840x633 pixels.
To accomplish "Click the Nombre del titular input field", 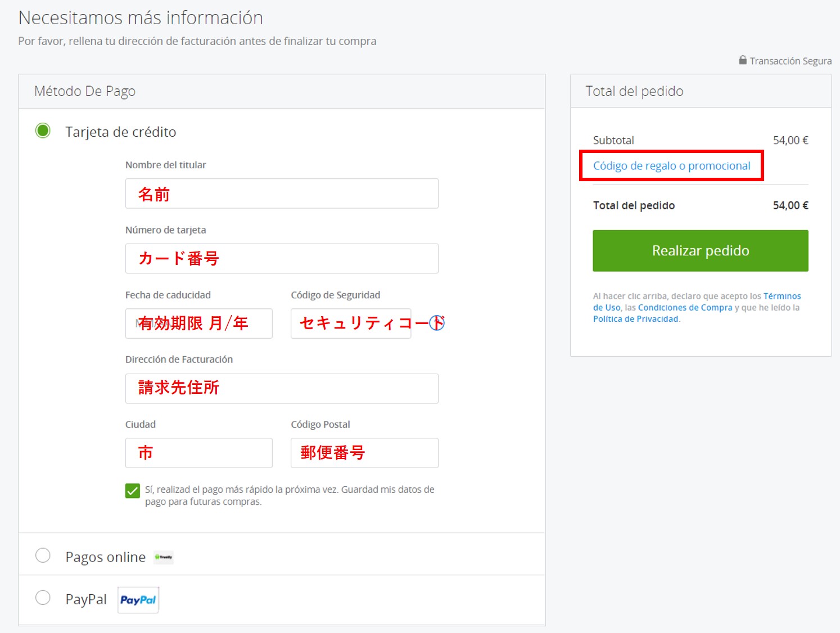I will pos(281,194).
